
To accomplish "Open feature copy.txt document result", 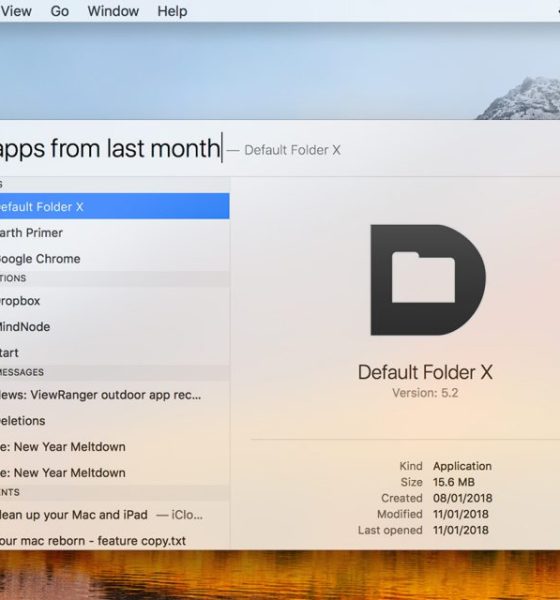I will [x=114, y=541].
